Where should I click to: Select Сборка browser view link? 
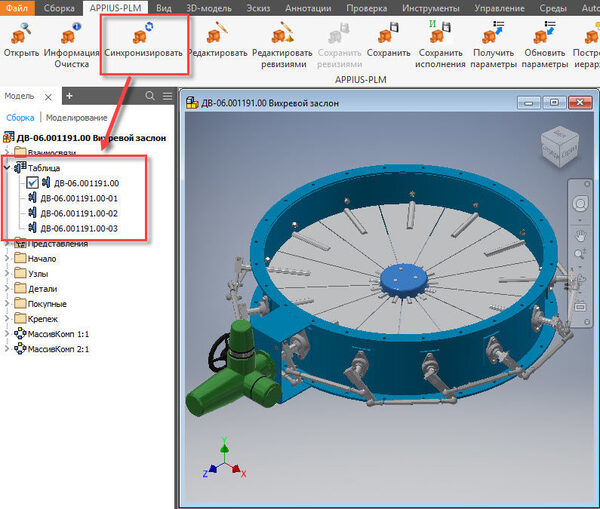(20, 118)
